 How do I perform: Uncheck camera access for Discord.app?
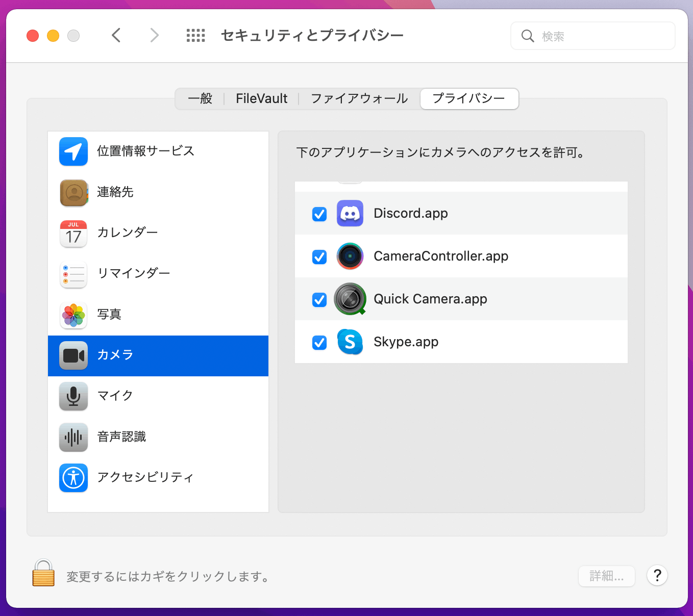coord(319,214)
